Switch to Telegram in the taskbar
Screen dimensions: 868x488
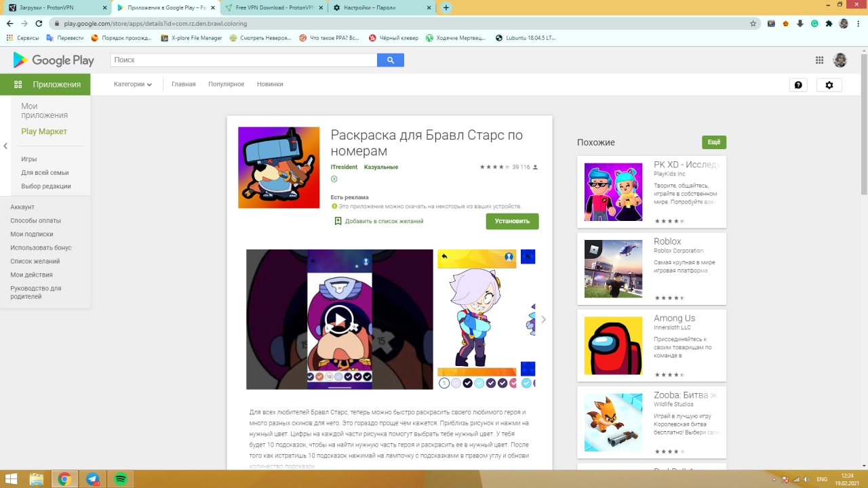tap(92, 479)
